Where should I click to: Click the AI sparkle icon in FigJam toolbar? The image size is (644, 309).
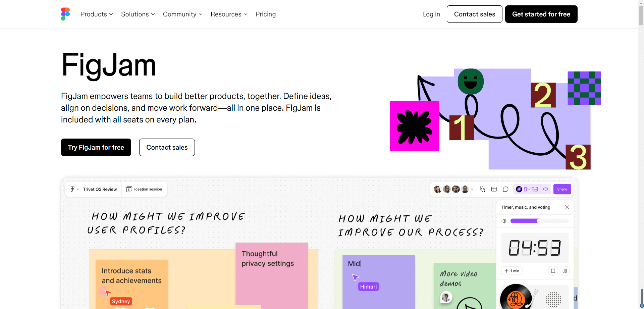click(x=482, y=189)
